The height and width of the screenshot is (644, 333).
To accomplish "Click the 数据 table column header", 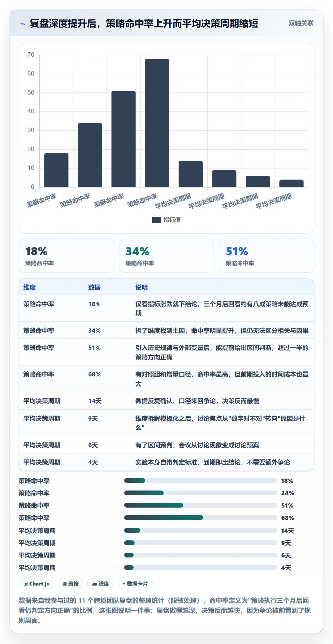I will pyautogui.click(x=94, y=287).
